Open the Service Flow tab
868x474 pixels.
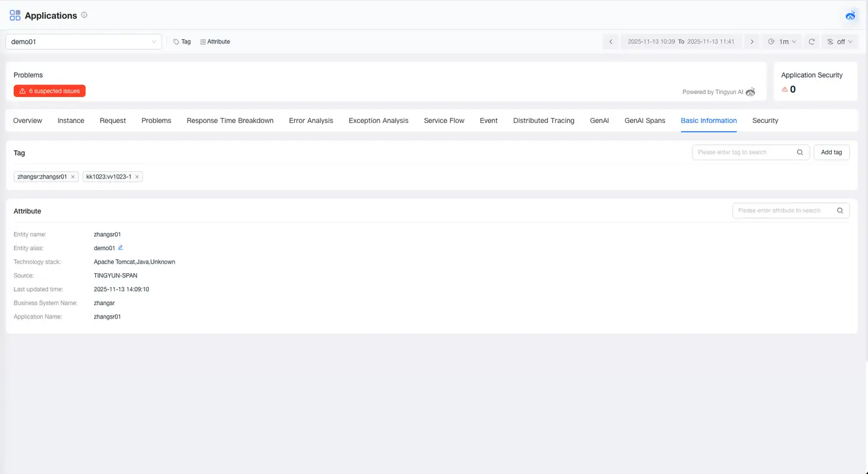pos(444,121)
